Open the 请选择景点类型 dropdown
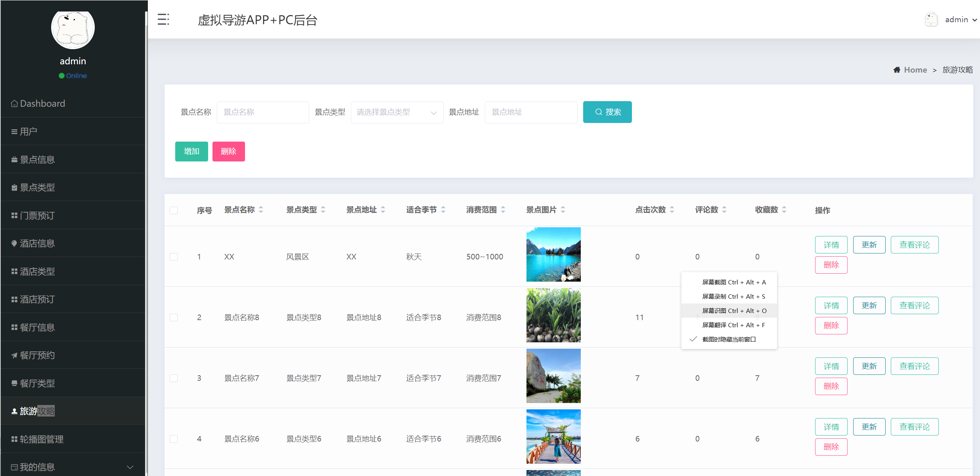Viewport: 980px width, 476px height. coord(396,112)
